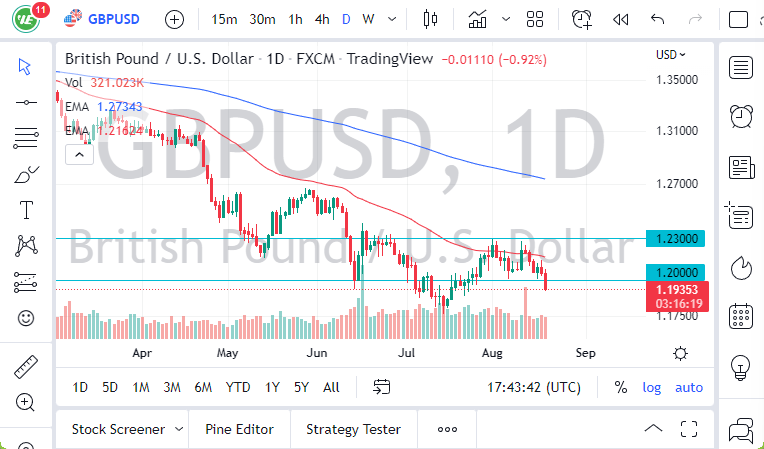Screen dimensions: 764x449
Task: Toggle log scale on the chart
Action: [652, 387]
